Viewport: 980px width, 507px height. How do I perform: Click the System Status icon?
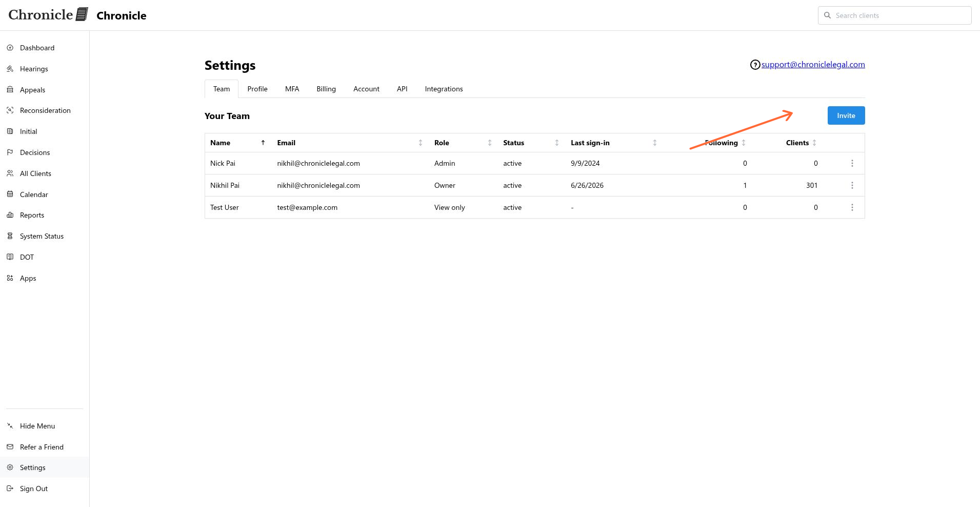[10, 236]
